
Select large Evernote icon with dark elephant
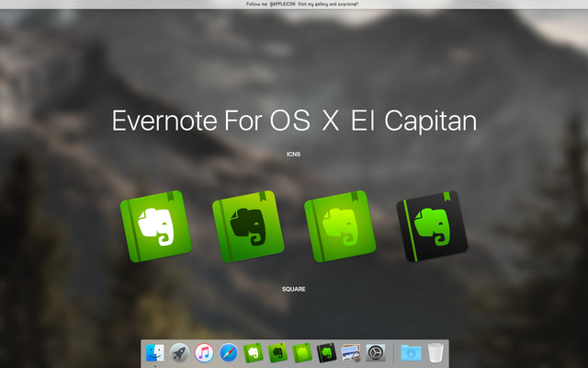[x=248, y=226]
